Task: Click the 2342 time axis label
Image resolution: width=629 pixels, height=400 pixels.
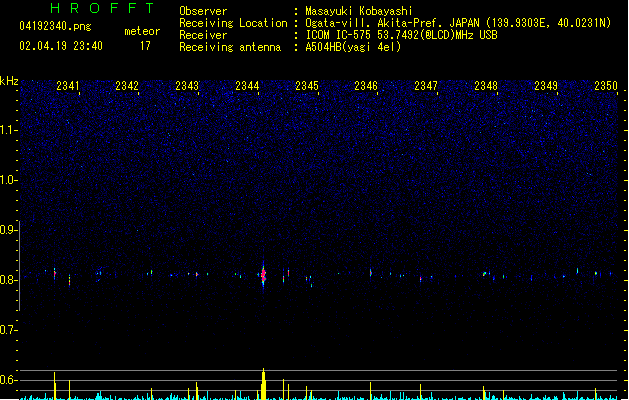Action: pos(127,86)
